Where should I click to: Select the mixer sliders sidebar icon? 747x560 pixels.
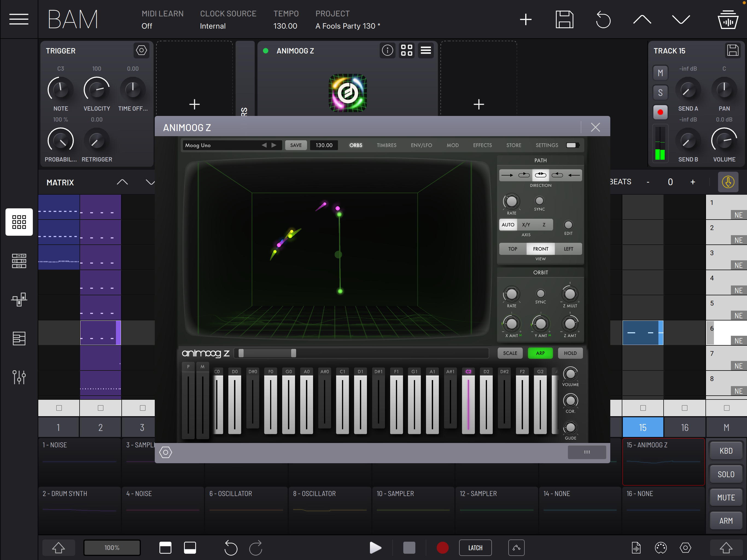click(19, 377)
